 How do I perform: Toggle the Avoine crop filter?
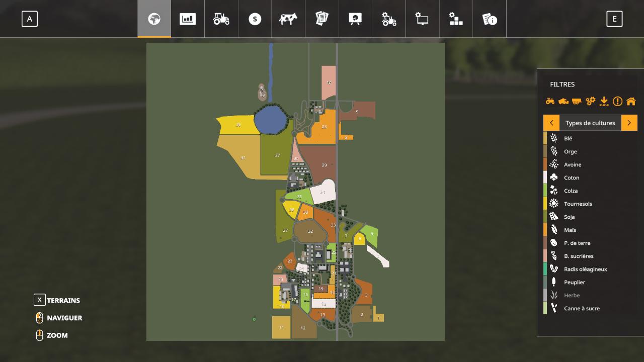tap(590, 164)
